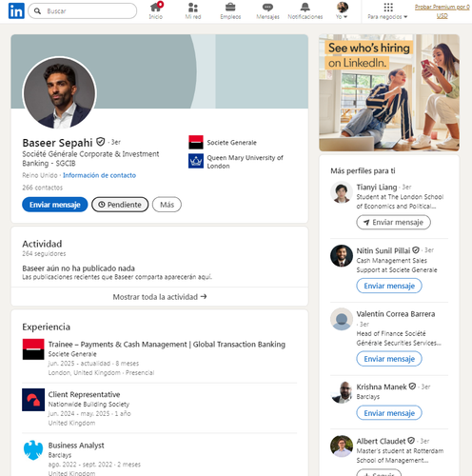Open Queen Mary University of London link
Image resolution: width=472 pixels, height=476 pixels.
[245, 162]
